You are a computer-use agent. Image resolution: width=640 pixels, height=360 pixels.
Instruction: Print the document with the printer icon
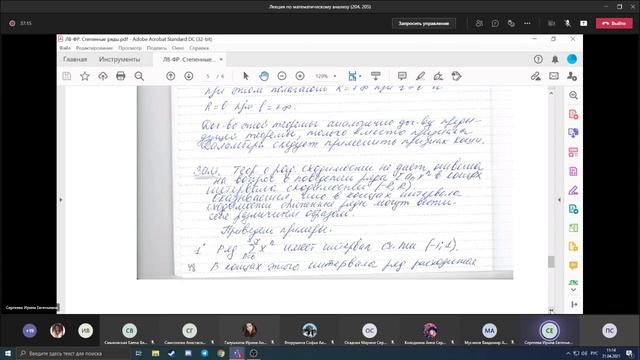click(x=120, y=76)
